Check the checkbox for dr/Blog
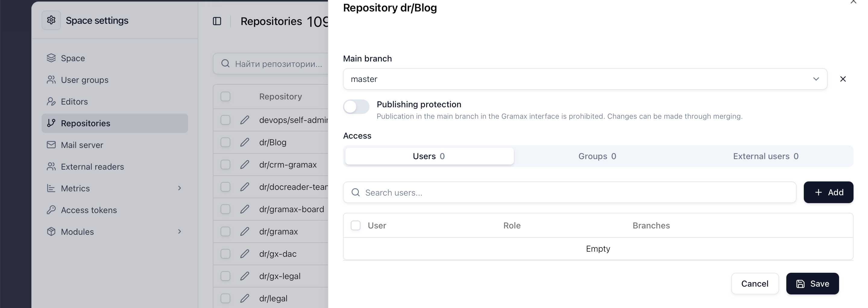Screen dimensions: 868x308 (x=225, y=142)
